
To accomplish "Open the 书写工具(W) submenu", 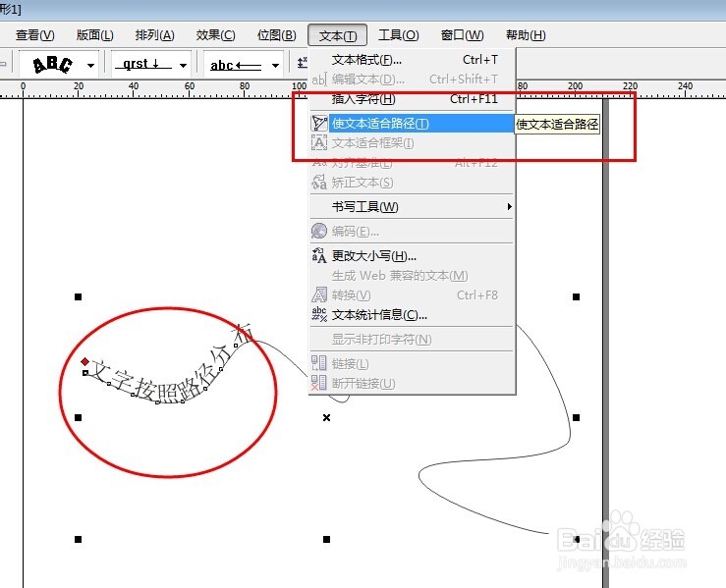I will coord(412,206).
